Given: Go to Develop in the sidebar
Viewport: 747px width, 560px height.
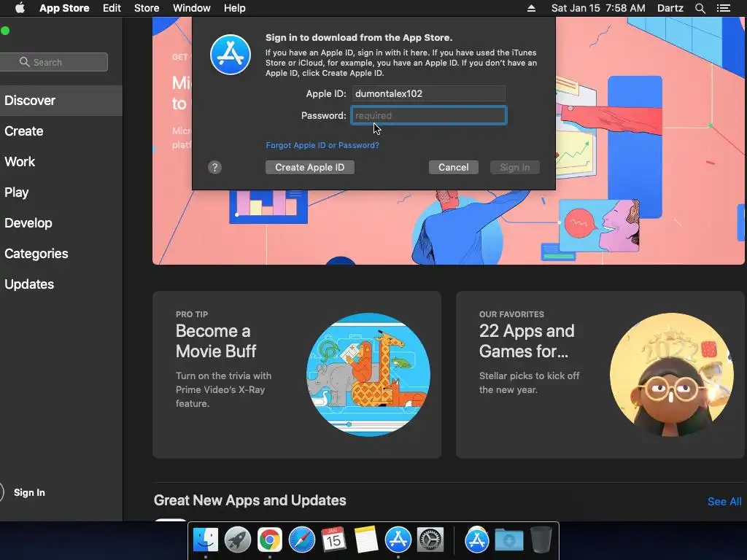Looking at the screenshot, I should click(x=61, y=223).
